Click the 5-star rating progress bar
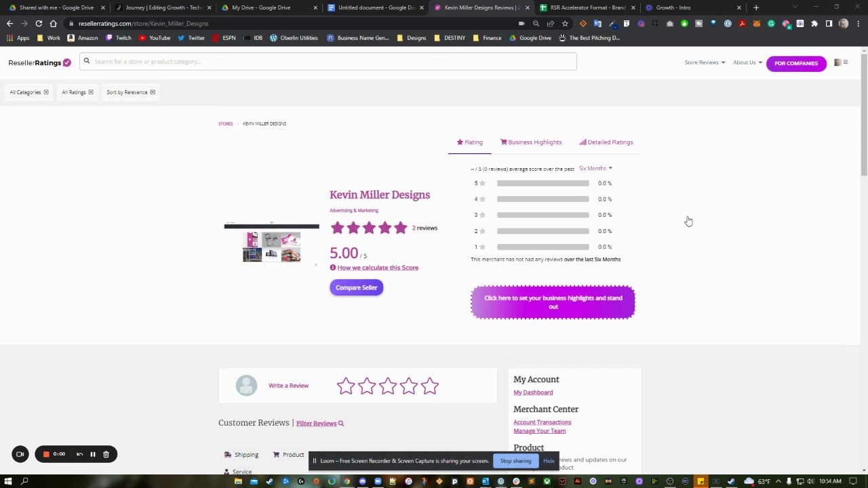 542,183
